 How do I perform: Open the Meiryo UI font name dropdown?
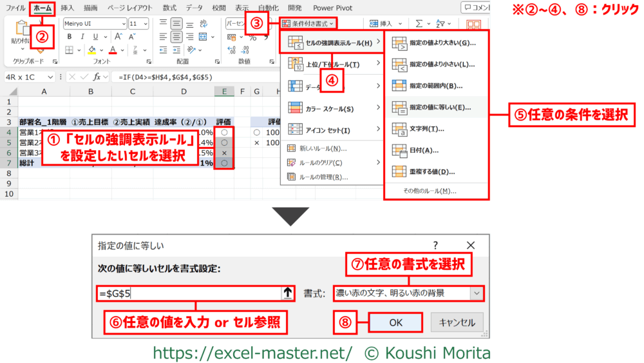122,23
